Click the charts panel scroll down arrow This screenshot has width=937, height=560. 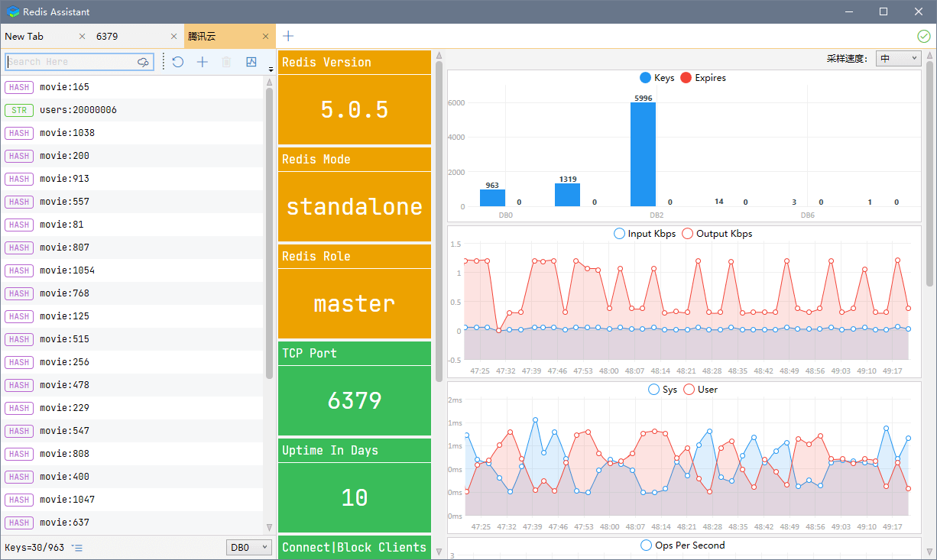pyautogui.click(x=930, y=552)
